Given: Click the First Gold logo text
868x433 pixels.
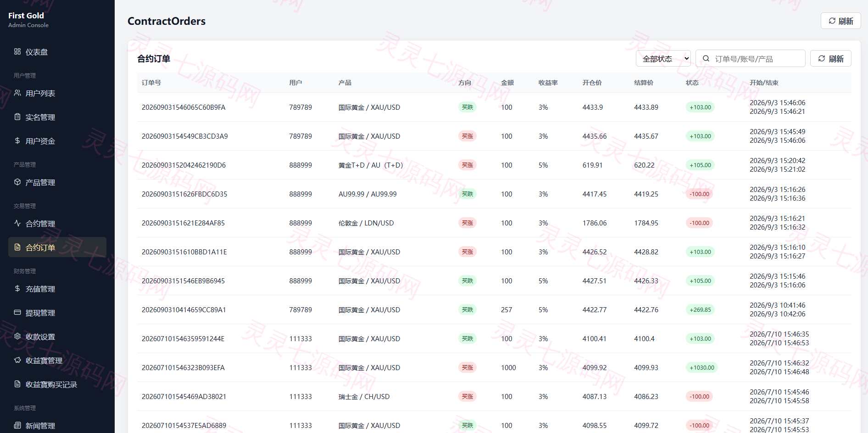Looking at the screenshot, I should coord(26,16).
